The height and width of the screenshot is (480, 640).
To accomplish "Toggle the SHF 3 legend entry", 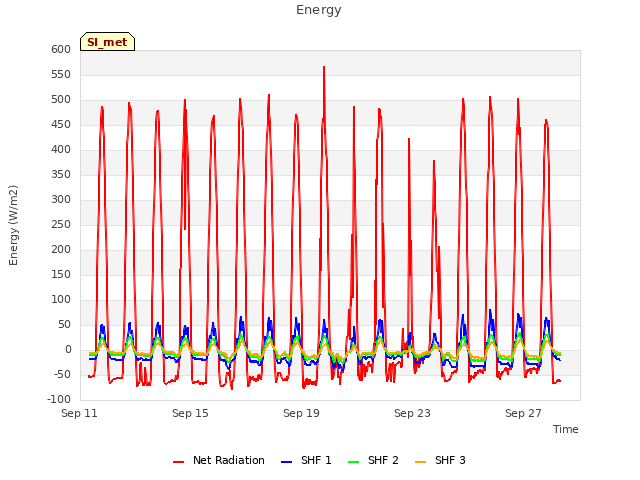I will (440, 460).
